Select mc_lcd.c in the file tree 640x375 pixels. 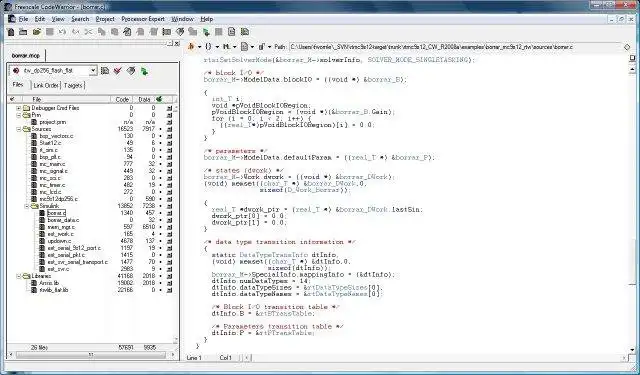click(50, 192)
